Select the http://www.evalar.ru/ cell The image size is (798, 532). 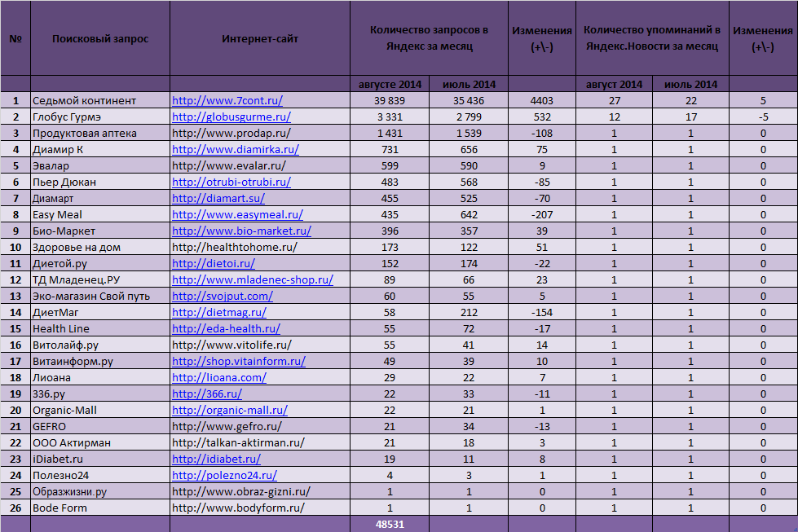(x=260, y=166)
